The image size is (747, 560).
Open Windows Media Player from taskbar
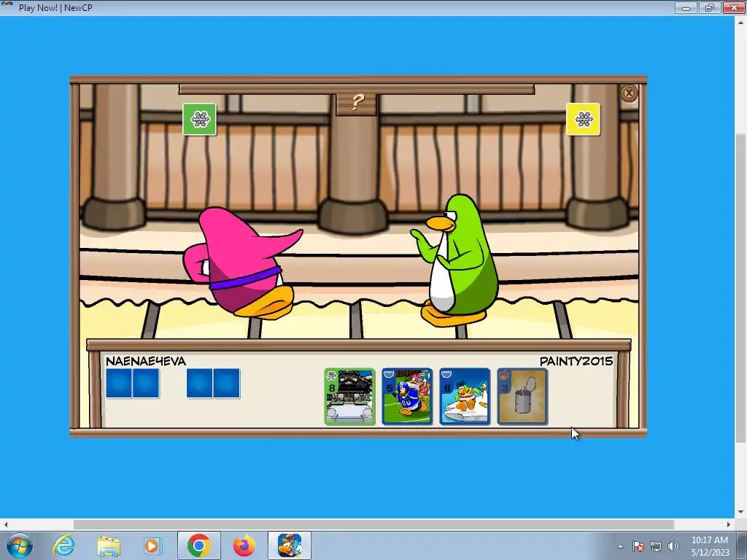click(x=152, y=545)
